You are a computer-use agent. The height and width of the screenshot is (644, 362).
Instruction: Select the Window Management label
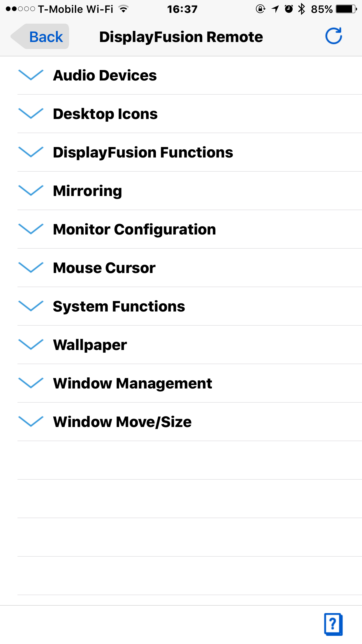pyautogui.click(x=133, y=384)
